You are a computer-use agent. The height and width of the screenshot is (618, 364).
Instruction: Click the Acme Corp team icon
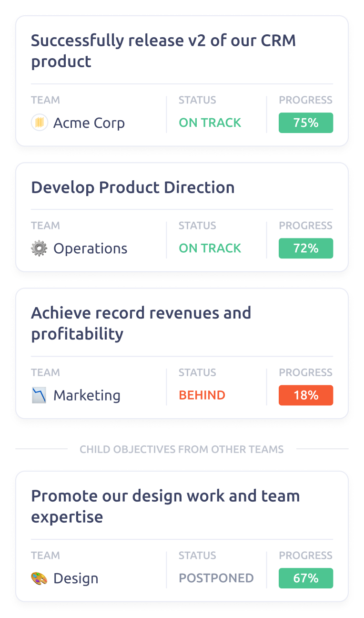(40, 123)
